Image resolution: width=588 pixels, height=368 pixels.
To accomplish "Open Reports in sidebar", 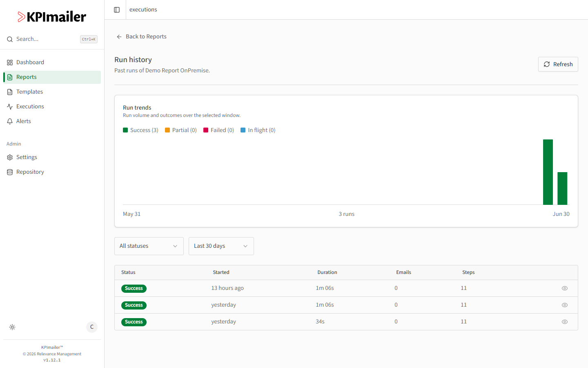I will click(x=52, y=77).
